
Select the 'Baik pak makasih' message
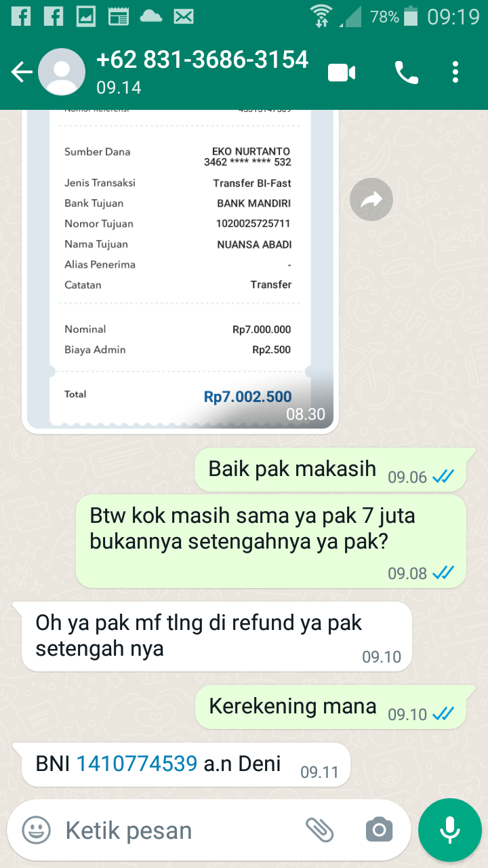point(330,469)
